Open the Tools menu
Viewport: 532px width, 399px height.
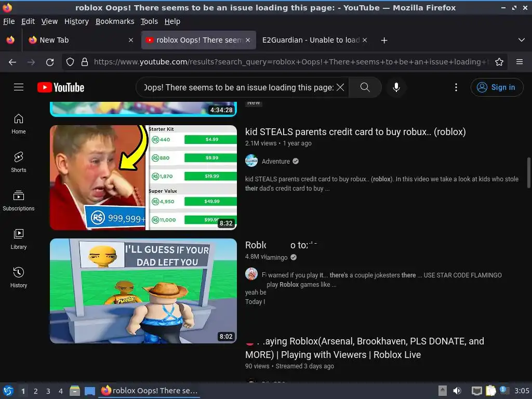click(149, 21)
